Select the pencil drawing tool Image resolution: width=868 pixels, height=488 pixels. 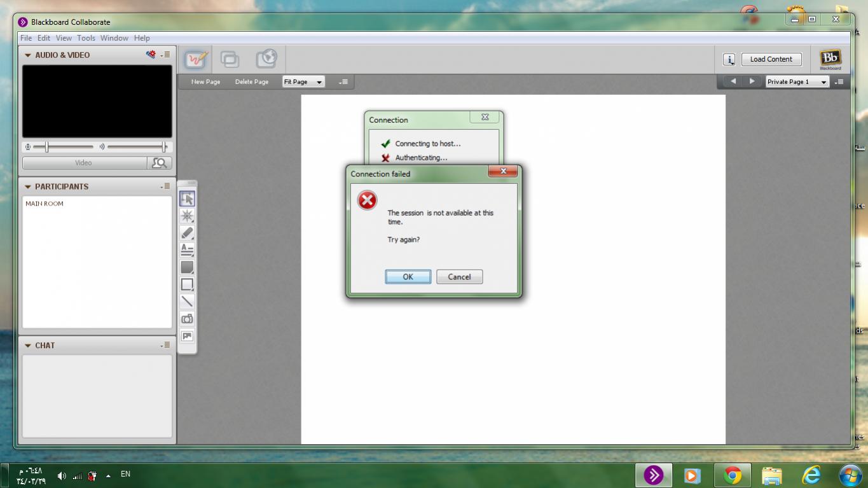[x=187, y=233]
